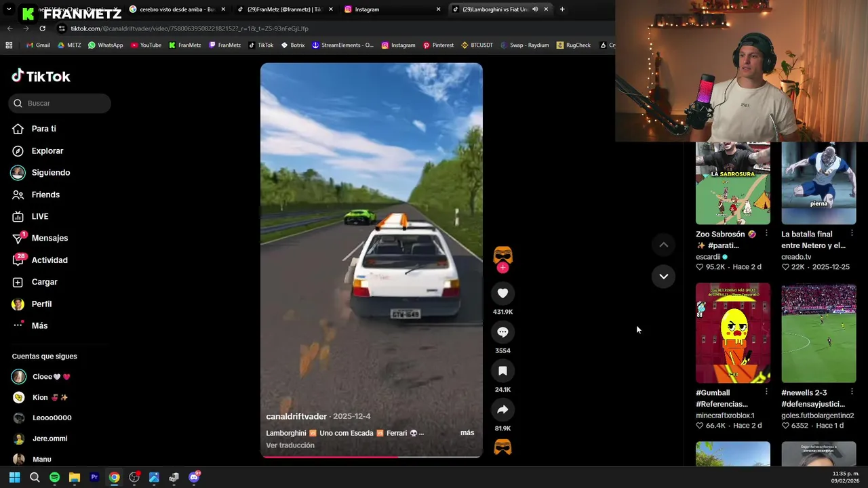Open canaldriftvader profile from video caption

(x=296, y=416)
